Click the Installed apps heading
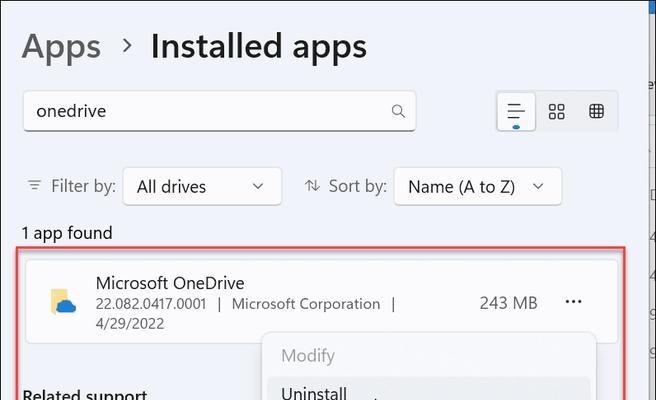This screenshot has width=656, height=400. tap(259, 47)
